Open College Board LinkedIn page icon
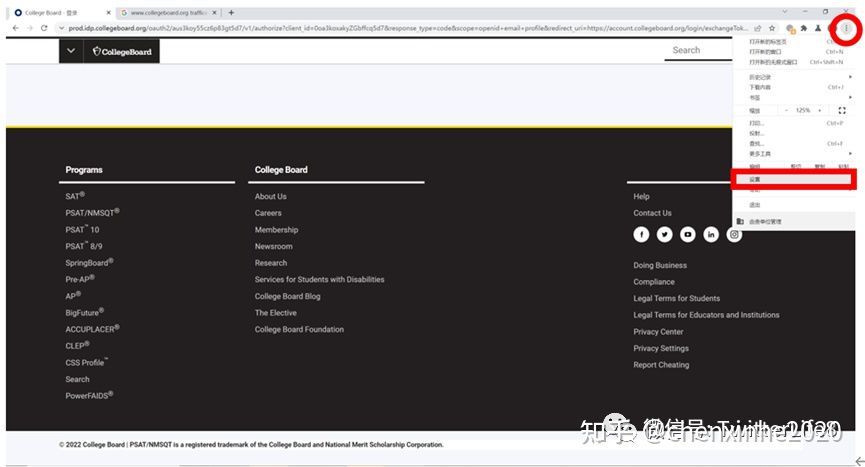Screen dimensions: 865x467 (711, 234)
